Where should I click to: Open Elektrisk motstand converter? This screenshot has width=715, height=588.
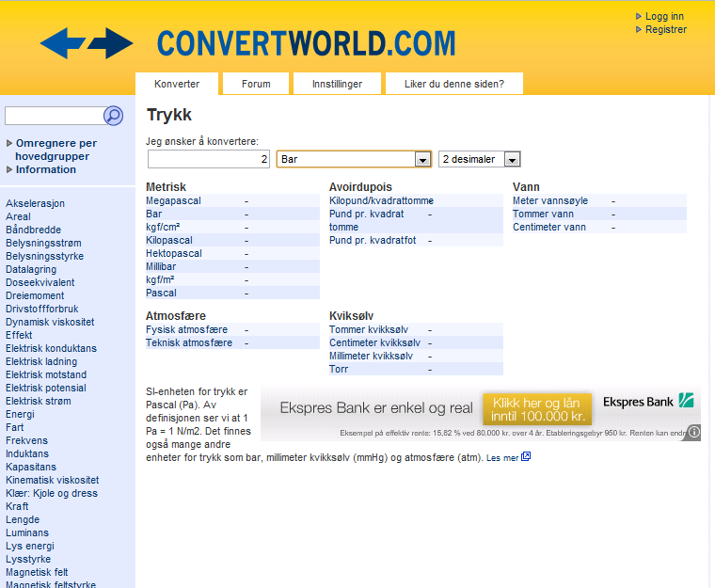click(46, 375)
